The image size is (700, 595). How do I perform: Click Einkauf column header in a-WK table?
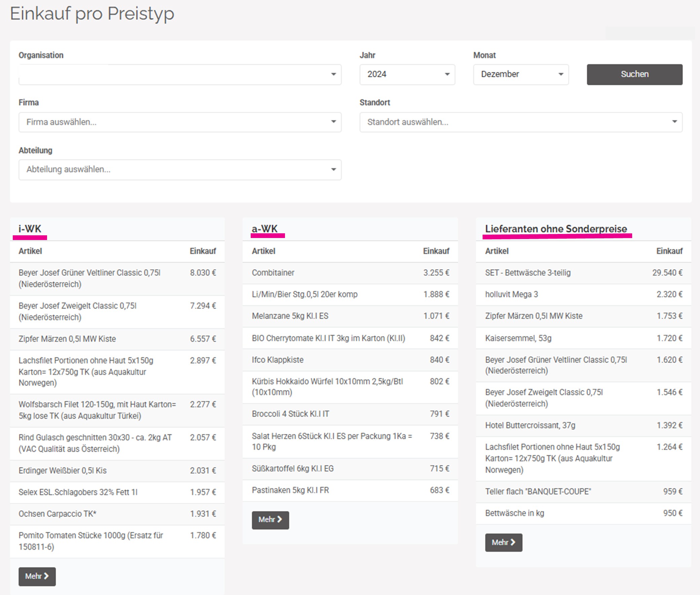[x=436, y=251]
